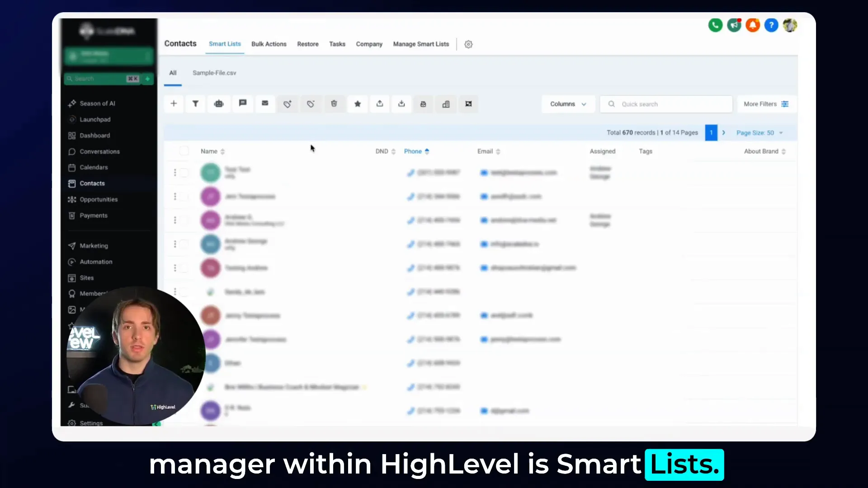The width and height of the screenshot is (868, 488).
Task: Go to next page with chevron arrow
Action: tap(724, 133)
